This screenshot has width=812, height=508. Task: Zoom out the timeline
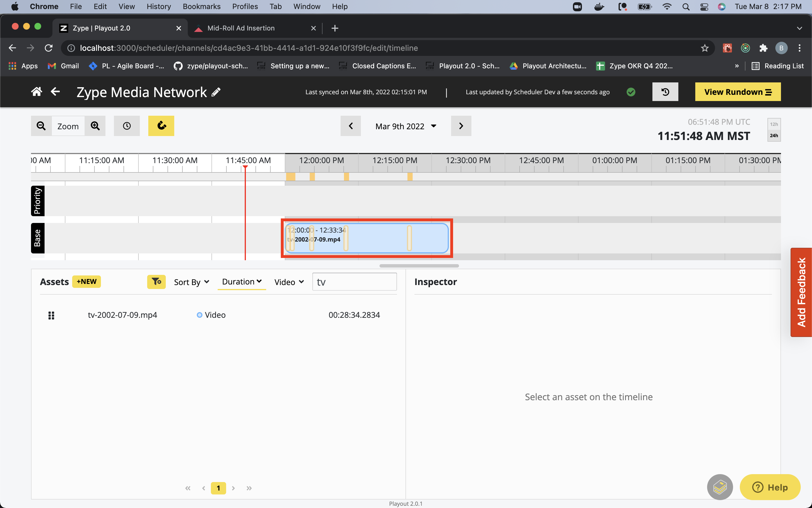pos(41,126)
